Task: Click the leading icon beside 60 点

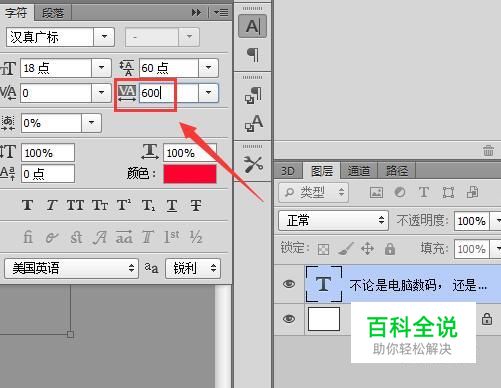Action: coord(127,68)
